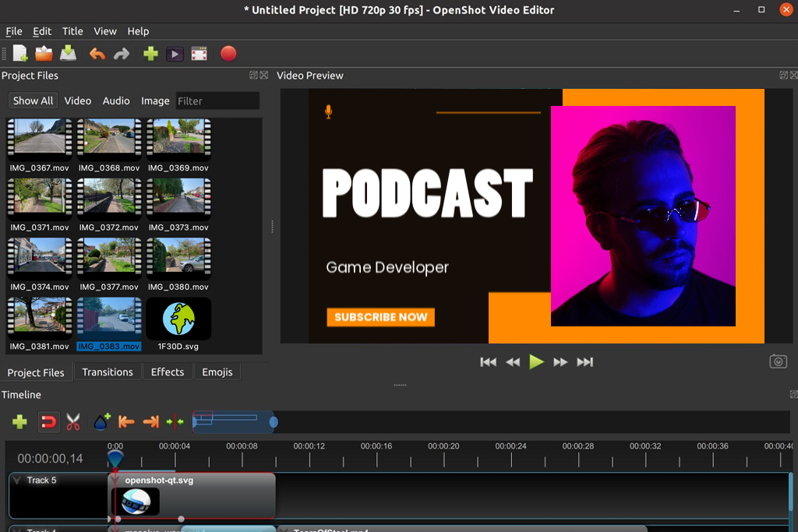Click the 00:00:16 ruler mark

(x=376, y=446)
